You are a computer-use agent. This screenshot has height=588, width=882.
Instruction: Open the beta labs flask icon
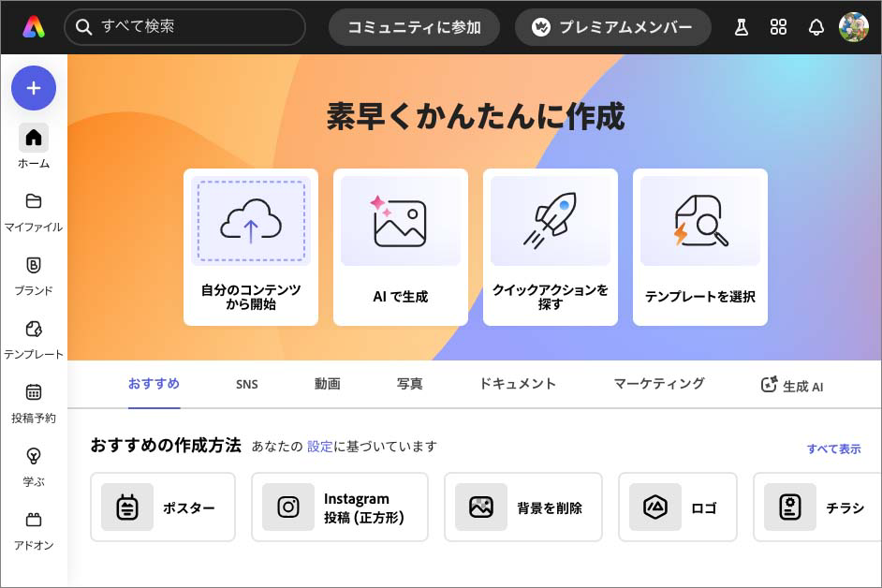(x=741, y=27)
